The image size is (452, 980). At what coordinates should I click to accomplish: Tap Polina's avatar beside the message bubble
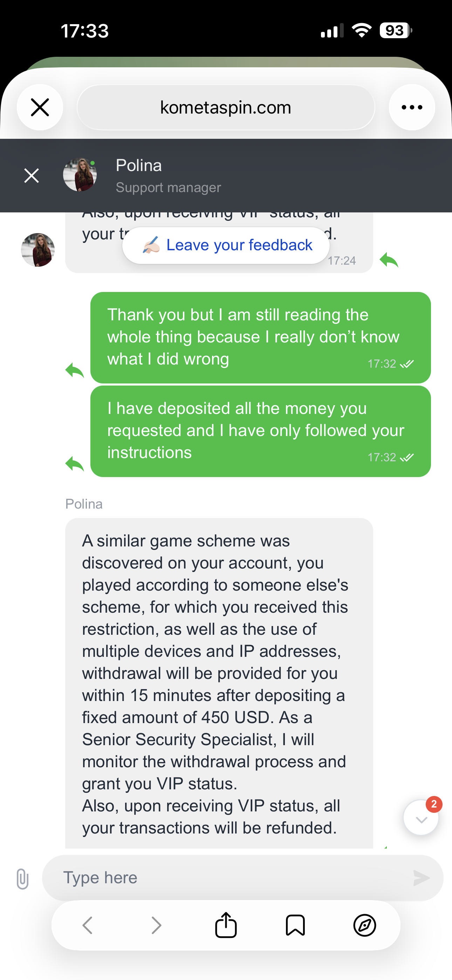click(x=38, y=250)
